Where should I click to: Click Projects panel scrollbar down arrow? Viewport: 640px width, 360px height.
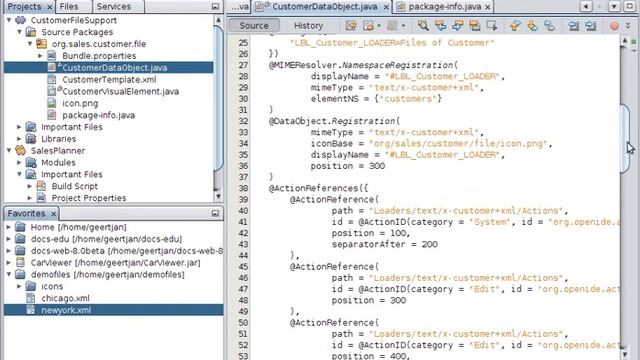tap(218, 197)
